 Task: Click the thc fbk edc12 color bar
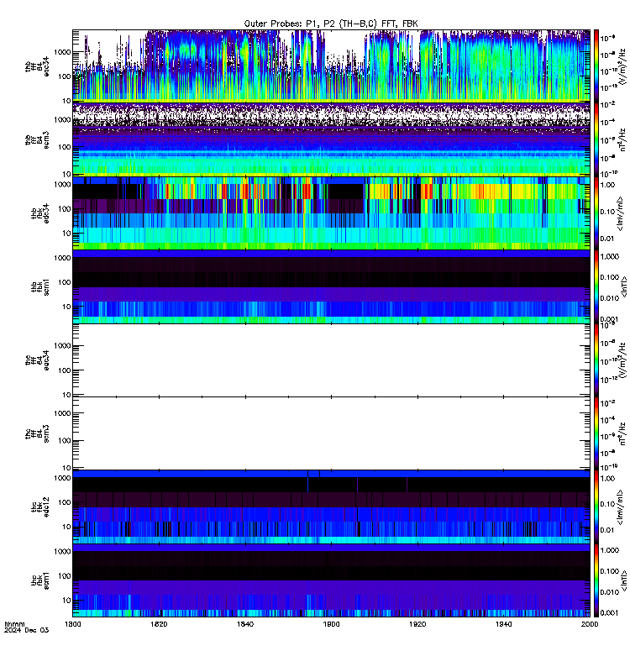point(596,507)
